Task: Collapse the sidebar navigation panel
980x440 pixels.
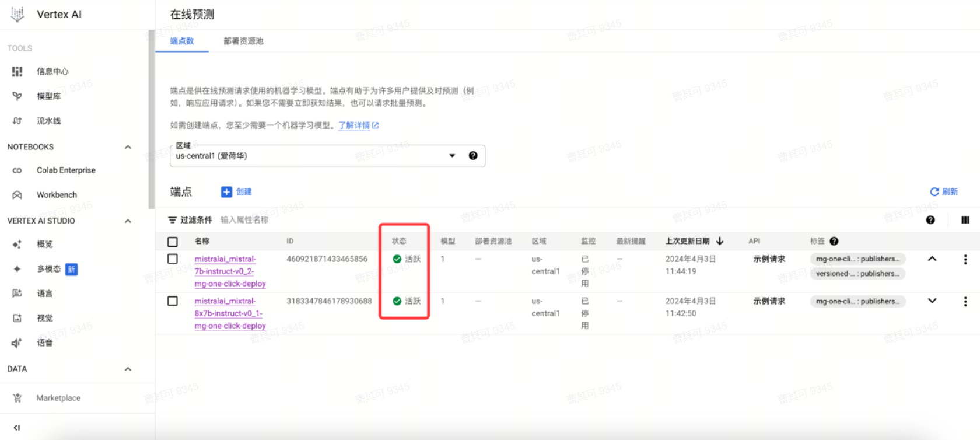Action: tap(17, 428)
